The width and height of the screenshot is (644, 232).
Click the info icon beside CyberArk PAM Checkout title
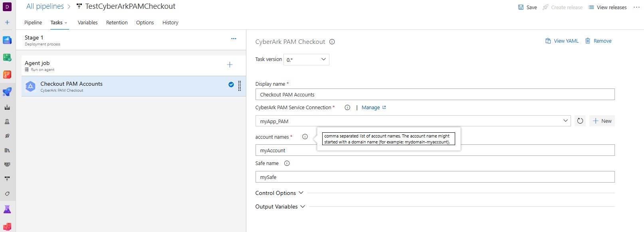(x=332, y=42)
